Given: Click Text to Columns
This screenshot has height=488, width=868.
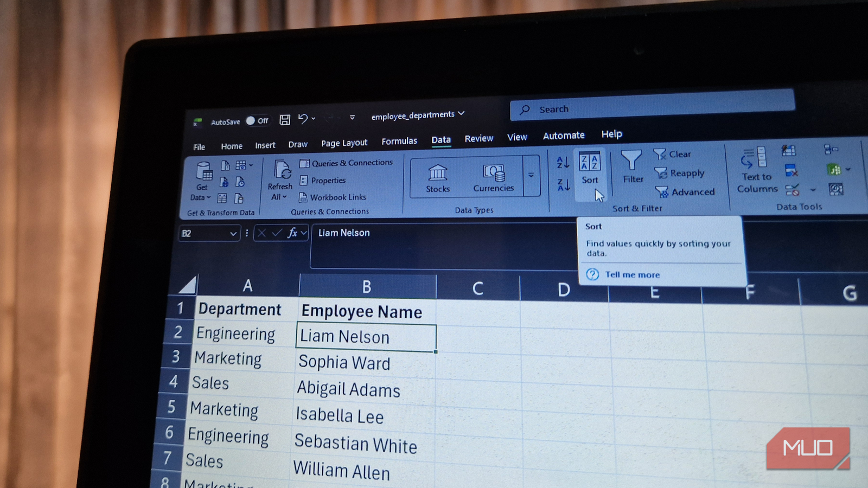Looking at the screenshot, I should coord(756,171).
